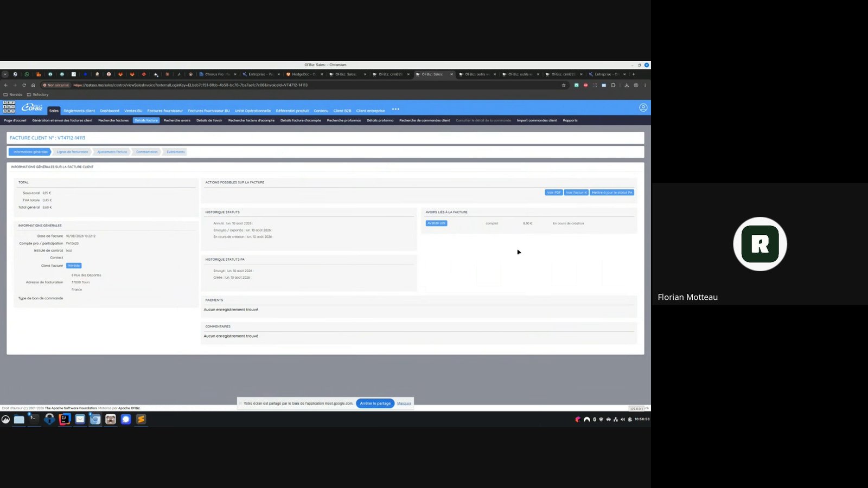The image size is (868, 488).
Task: Open the OFBiz applications grid icon
Action: (x=9, y=106)
